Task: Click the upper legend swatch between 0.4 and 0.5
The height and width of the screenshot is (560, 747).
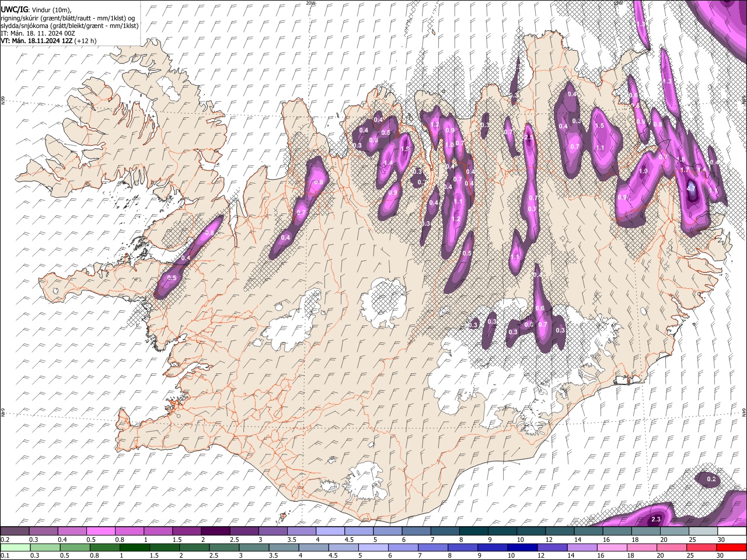Action: tap(72, 531)
